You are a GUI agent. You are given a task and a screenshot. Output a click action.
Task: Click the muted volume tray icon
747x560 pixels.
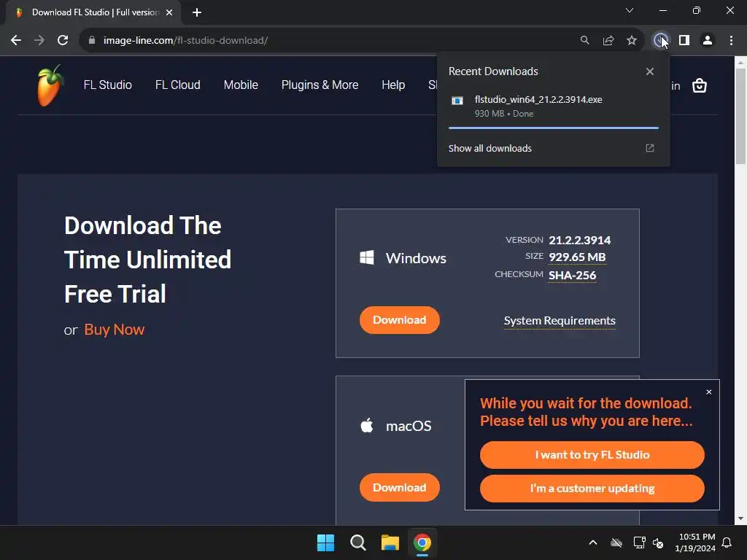658,542
